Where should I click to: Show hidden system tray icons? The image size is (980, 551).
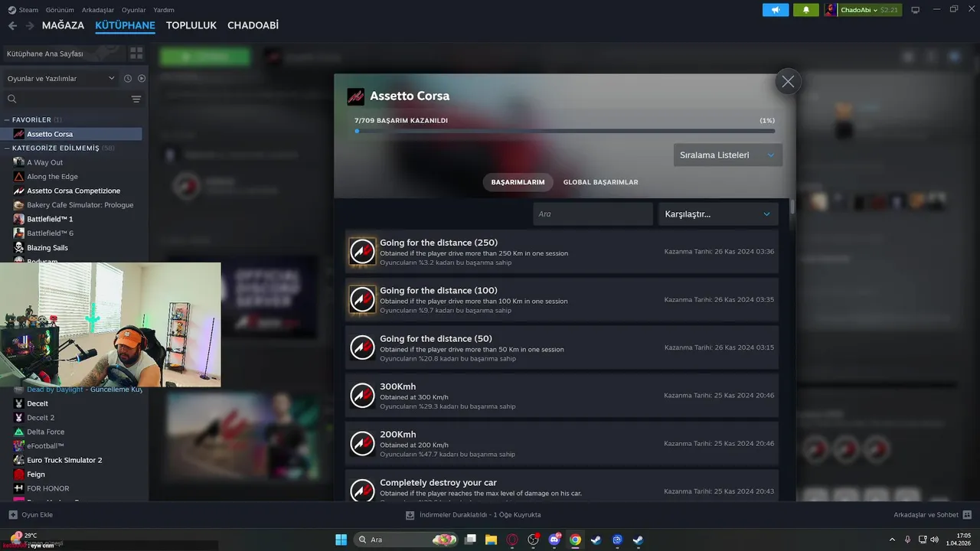(x=892, y=540)
